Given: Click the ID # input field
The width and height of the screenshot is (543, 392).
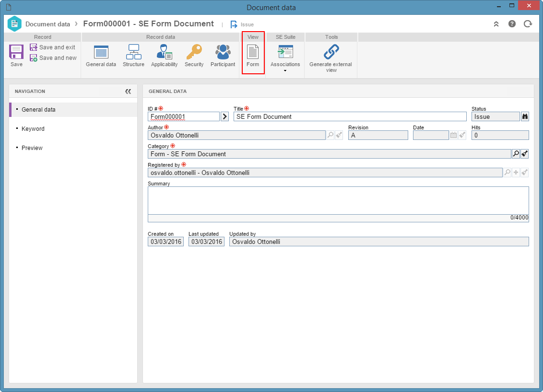Looking at the screenshot, I should 184,116.
